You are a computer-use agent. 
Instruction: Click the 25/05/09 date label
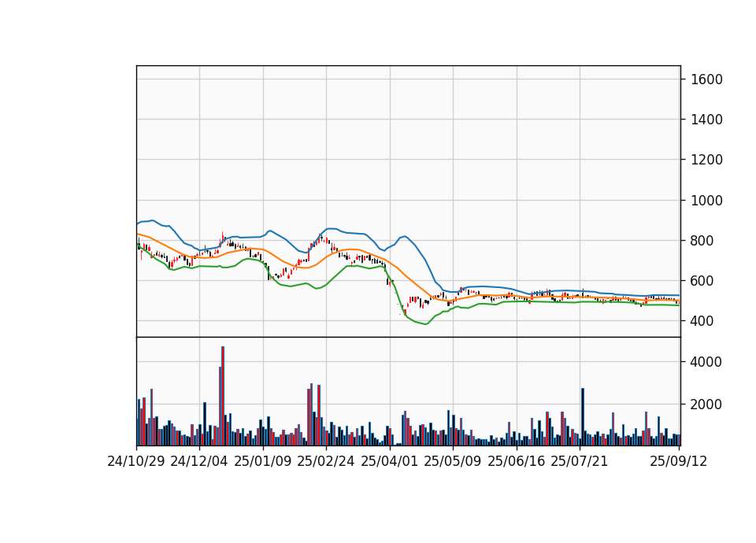click(453, 461)
